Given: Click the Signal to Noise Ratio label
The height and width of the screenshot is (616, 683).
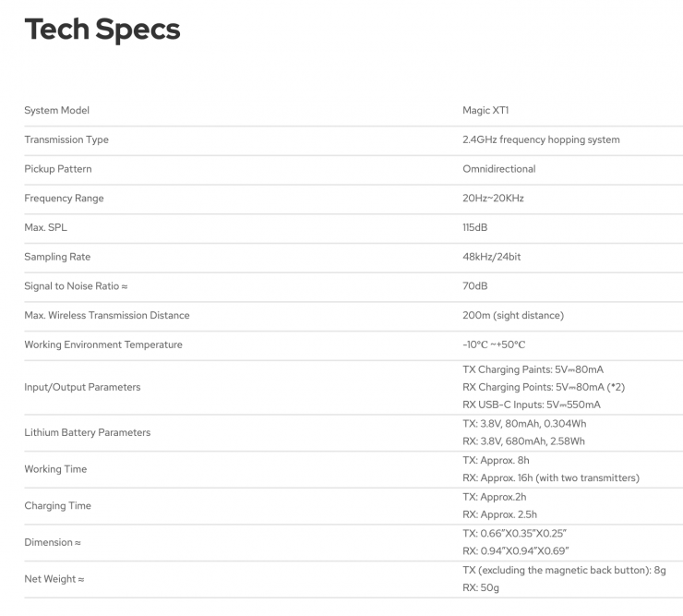Looking at the screenshot, I should (76, 286).
